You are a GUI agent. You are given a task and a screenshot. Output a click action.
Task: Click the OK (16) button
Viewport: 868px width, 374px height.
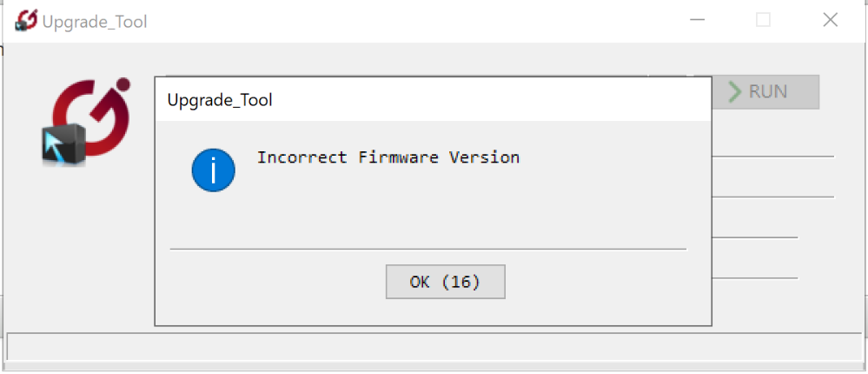pyautogui.click(x=445, y=282)
